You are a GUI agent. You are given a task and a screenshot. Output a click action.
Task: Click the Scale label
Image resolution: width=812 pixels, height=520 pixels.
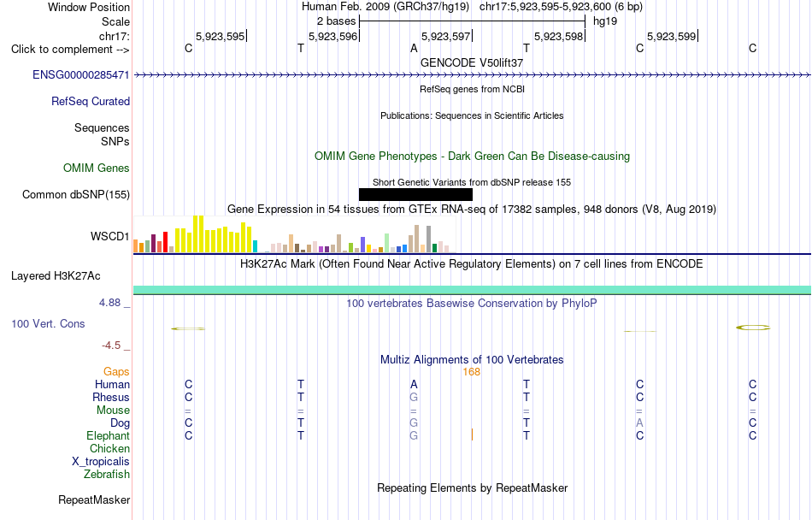coord(116,22)
